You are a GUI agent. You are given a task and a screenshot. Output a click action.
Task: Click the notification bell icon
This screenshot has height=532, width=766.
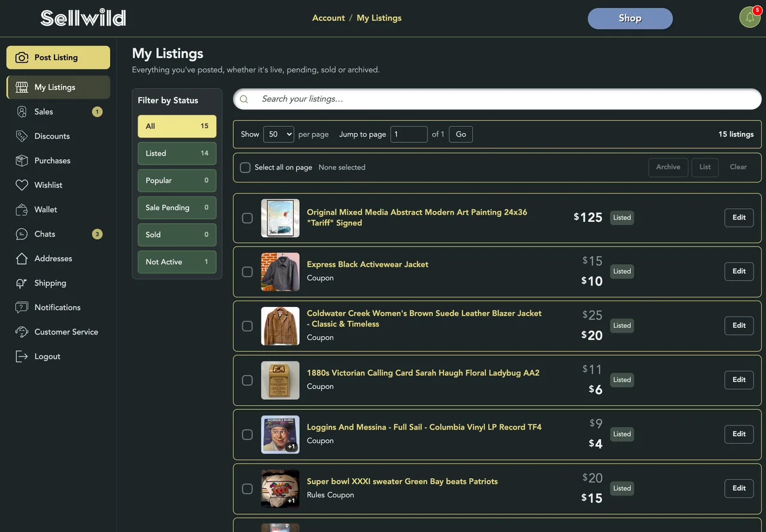pos(750,17)
